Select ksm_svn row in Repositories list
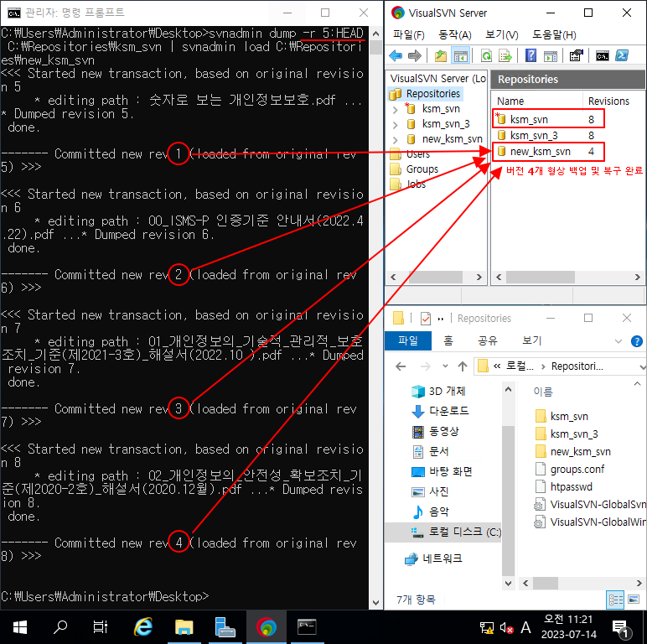The height and width of the screenshot is (644, 647). (x=548, y=119)
